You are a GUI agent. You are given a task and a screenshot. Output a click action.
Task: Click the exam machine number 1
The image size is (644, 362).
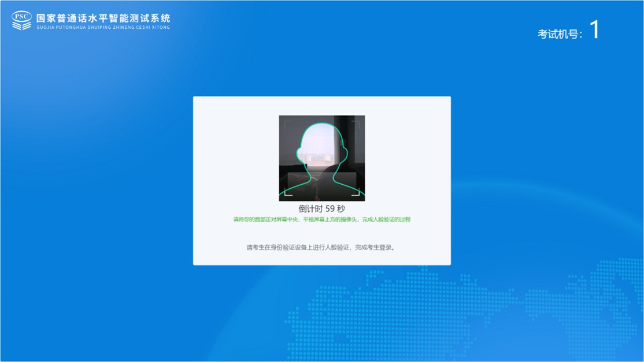(594, 31)
